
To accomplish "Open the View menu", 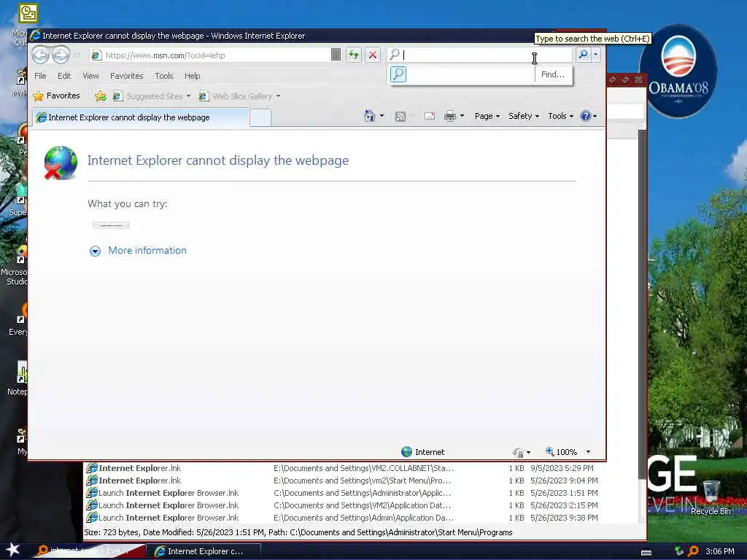I will click(90, 76).
